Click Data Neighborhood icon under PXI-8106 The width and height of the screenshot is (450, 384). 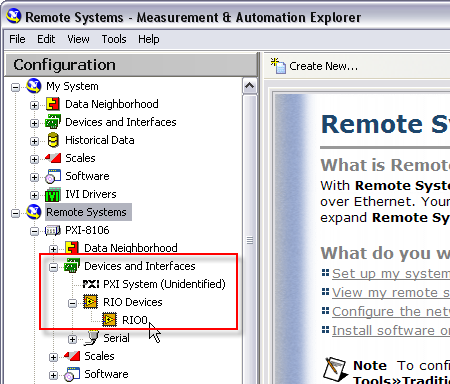tap(72, 248)
